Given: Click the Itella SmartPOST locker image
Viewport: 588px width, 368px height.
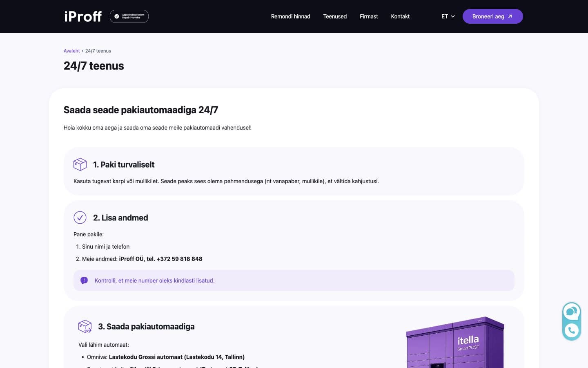Looking at the screenshot, I should [x=455, y=342].
